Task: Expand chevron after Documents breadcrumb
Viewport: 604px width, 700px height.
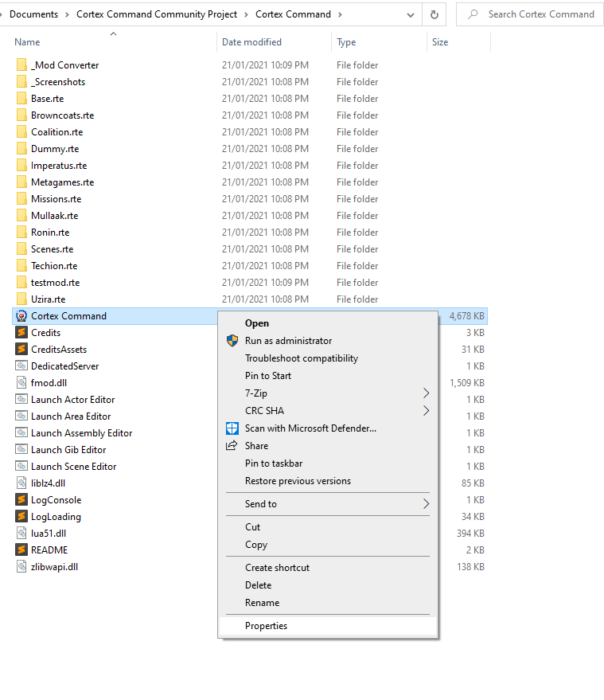Action: (x=67, y=14)
